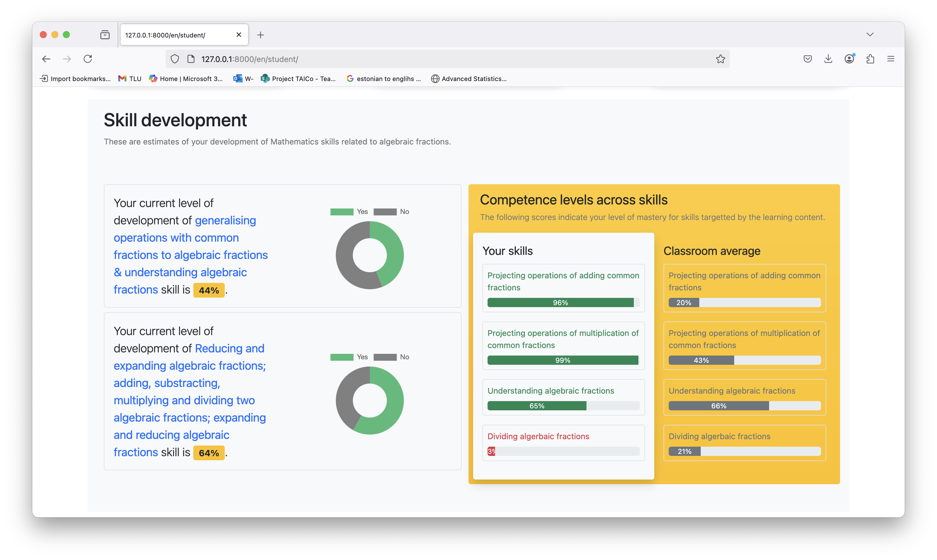Toggle the No legend in 44% chart

point(391,212)
